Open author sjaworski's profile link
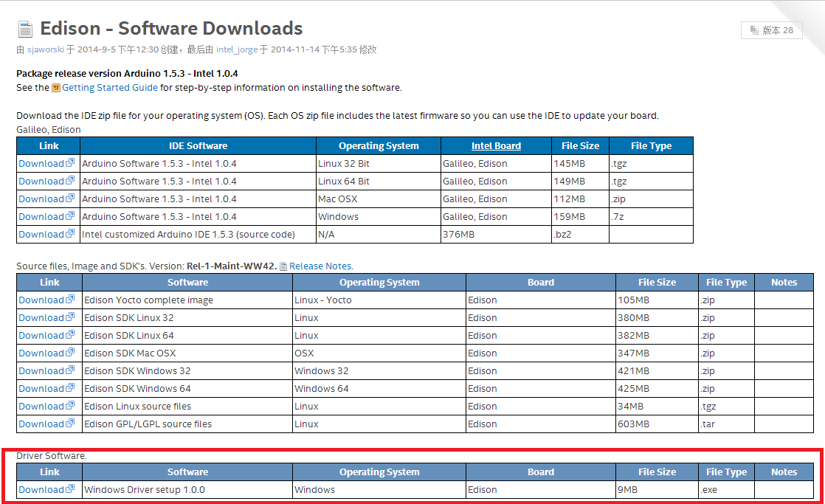825x504 pixels. (x=46, y=49)
